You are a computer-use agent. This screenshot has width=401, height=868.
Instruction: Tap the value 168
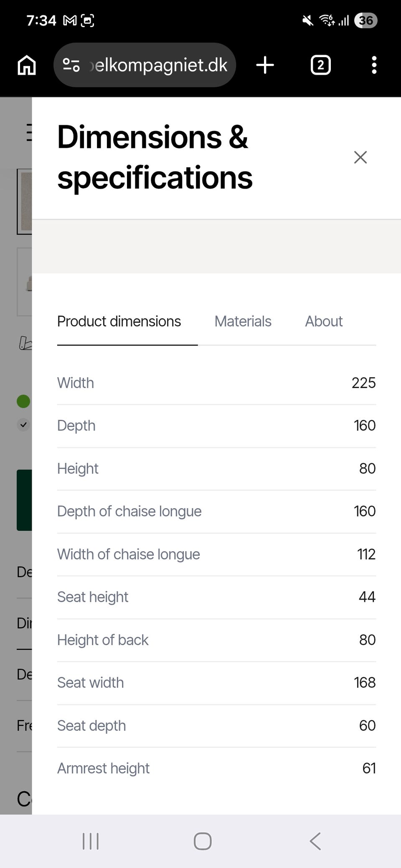[365, 683]
